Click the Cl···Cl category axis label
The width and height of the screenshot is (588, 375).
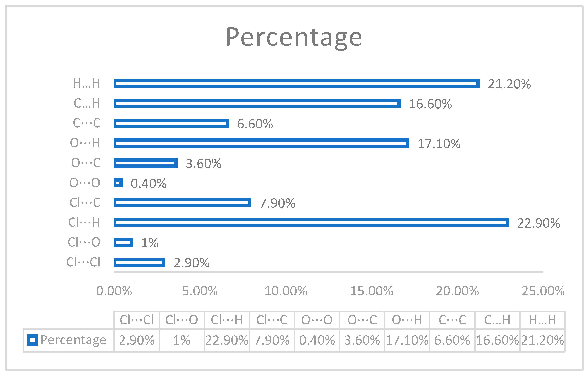84,262
